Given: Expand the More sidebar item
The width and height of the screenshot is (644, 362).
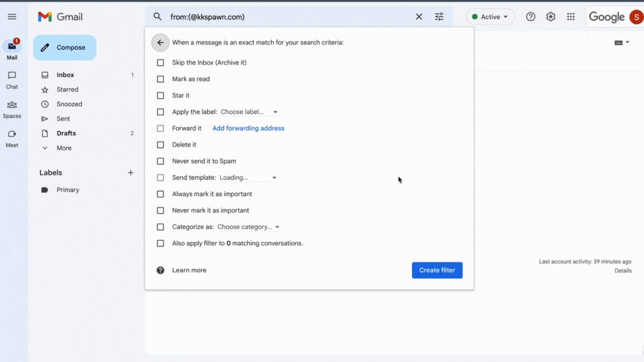Looking at the screenshot, I should pos(64,148).
